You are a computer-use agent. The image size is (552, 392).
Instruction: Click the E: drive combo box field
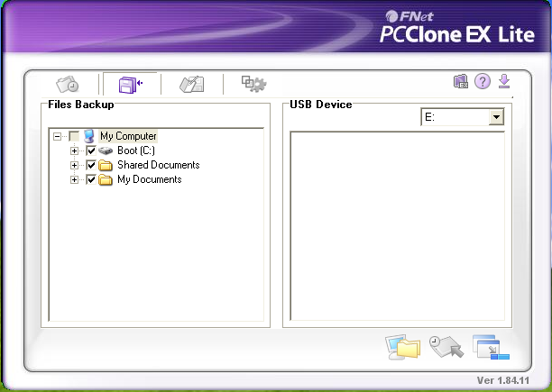pos(462,117)
